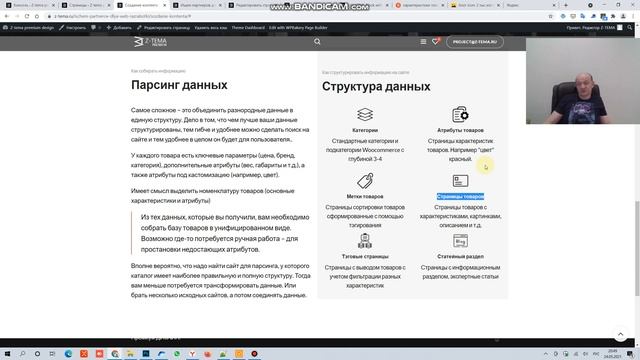The width and height of the screenshot is (640, 360).
Task: Open the user greeting account menu
Action: point(594,28)
